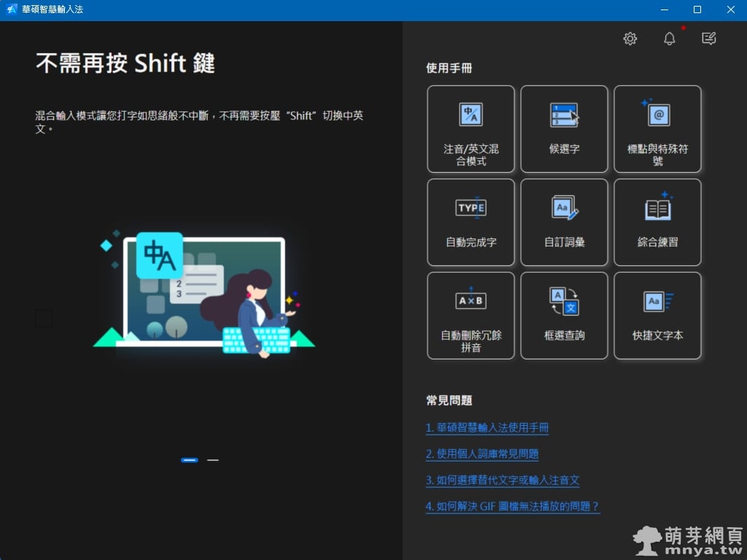Click the laptop illustration banner image

(x=204, y=293)
